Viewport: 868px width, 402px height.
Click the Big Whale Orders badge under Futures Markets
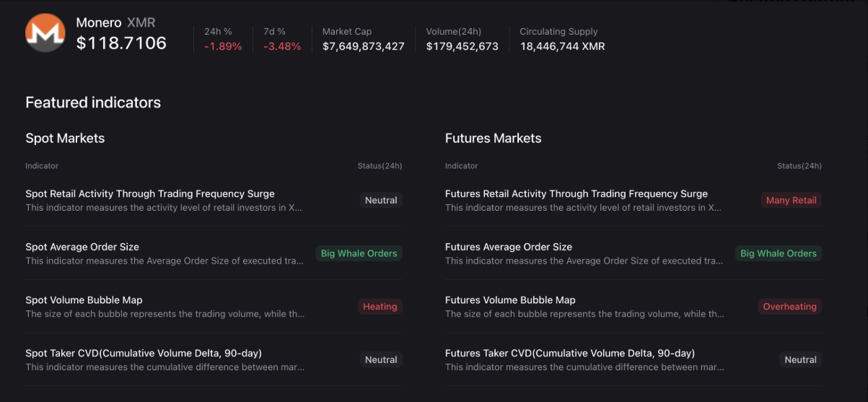778,253
